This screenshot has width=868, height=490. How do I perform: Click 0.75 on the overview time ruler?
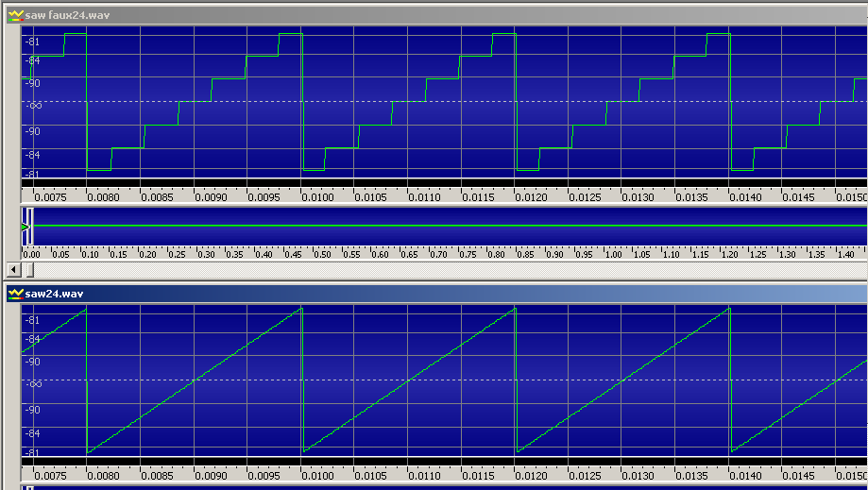tap(468, 255)
